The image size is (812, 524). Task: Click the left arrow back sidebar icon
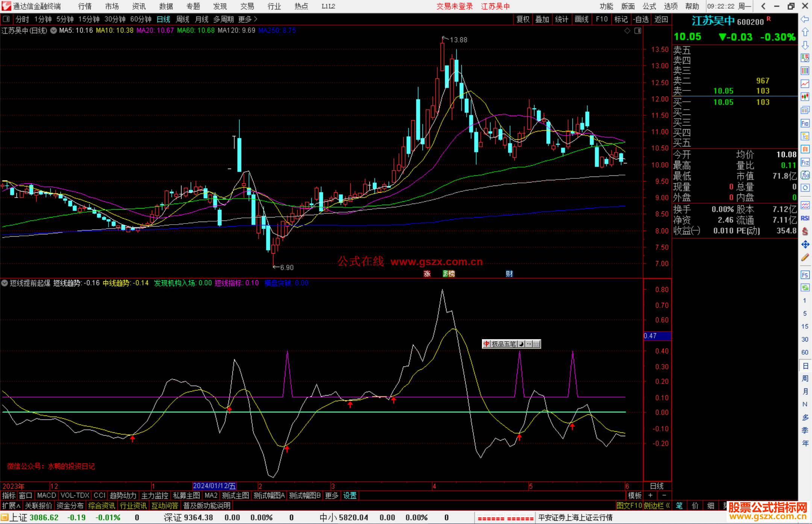[x=805, y=19]
